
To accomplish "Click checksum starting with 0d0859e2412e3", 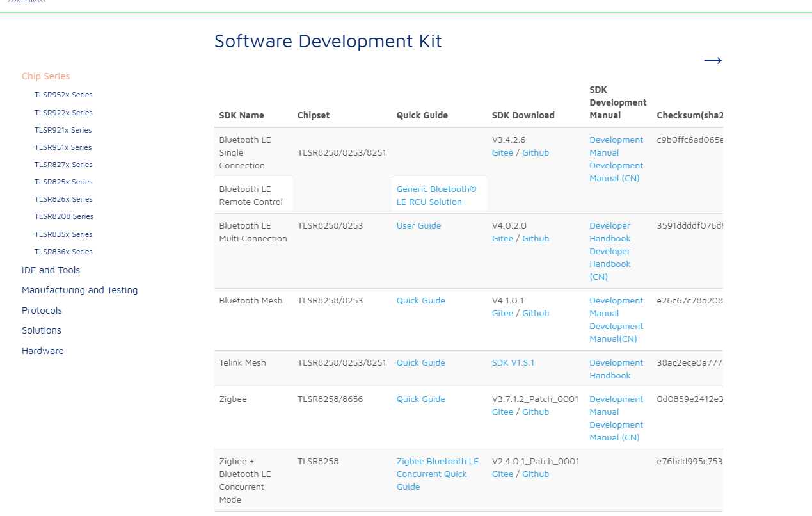I will click(690, 399).
